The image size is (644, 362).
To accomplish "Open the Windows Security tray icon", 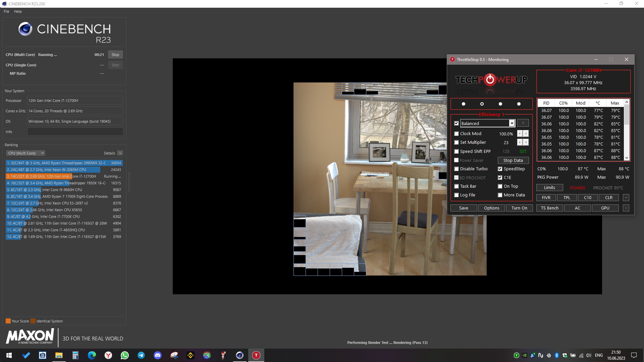I will click(x=565, y=355).
